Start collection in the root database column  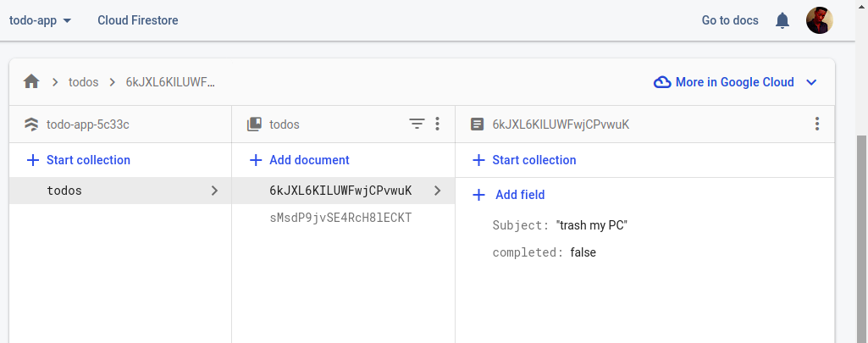click(x=79, y=160)
